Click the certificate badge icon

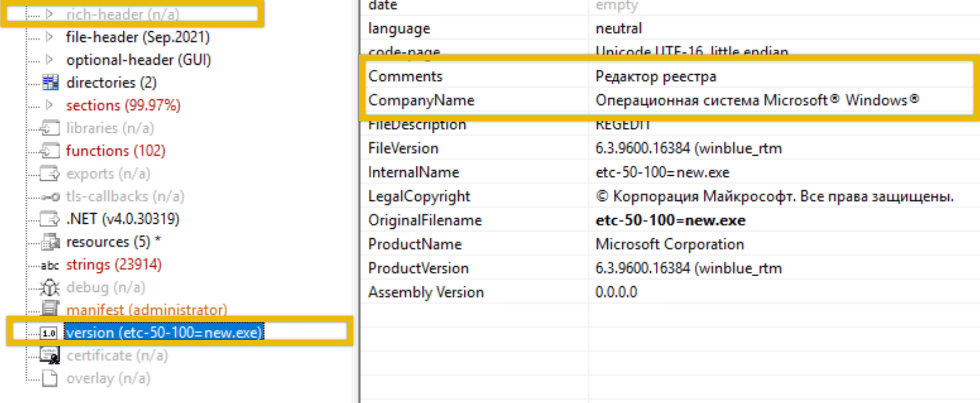pos(50,356)
